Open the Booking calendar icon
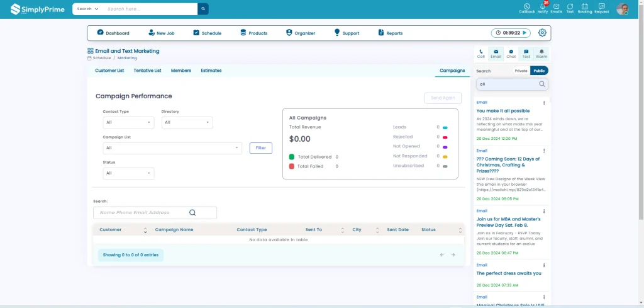Viewport: 644px width, 308px height. click(x=584, y=8)
